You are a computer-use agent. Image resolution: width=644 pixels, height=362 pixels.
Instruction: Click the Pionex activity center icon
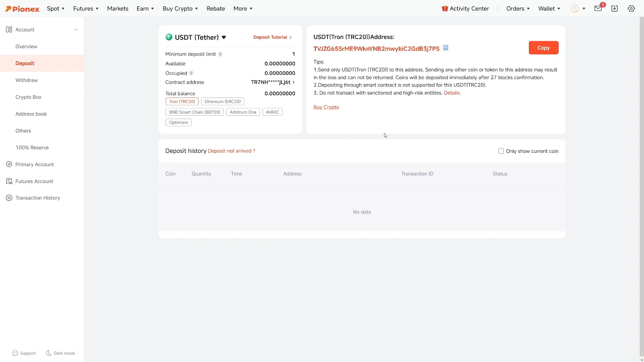point(444,8)
